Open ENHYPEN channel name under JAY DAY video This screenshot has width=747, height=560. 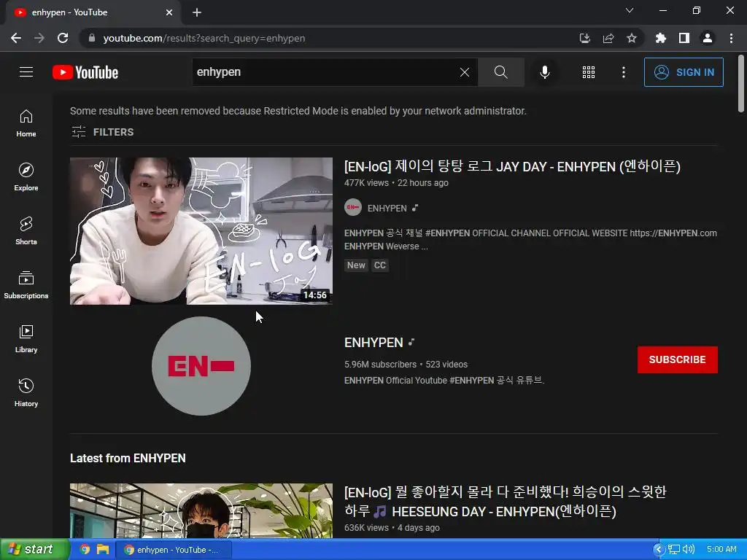pos(387,208)
